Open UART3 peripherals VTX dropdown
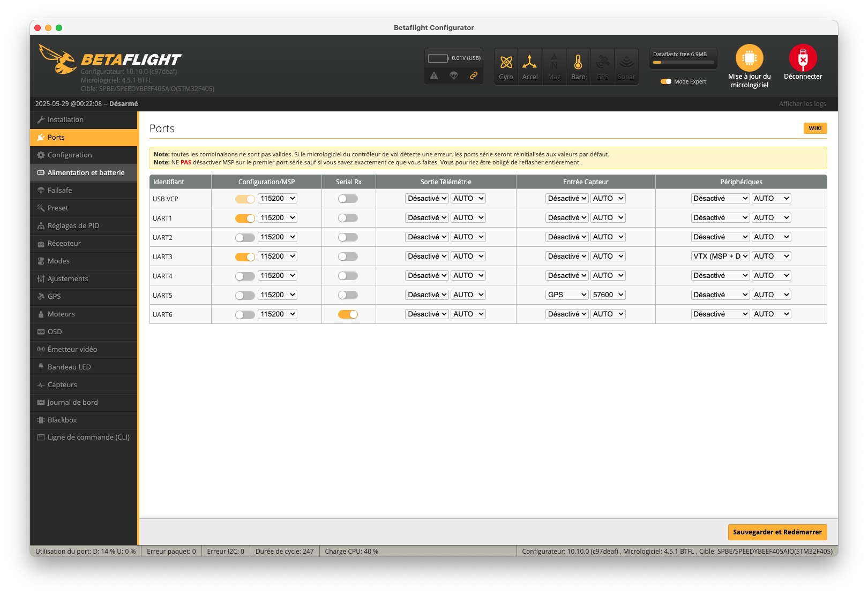This screenshot has height=596, width=868. point(720,256)
